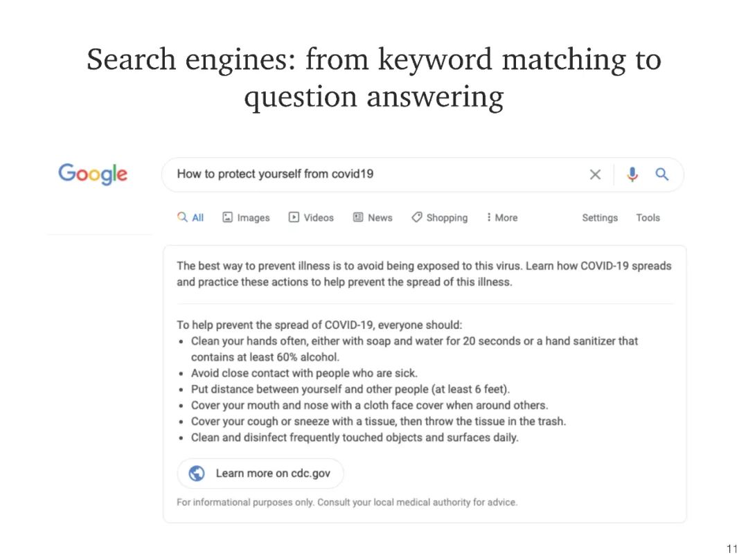748x560 pixels.
Task: Click the slide title heading
Action: pyautogui.click(x=374, y=78)
